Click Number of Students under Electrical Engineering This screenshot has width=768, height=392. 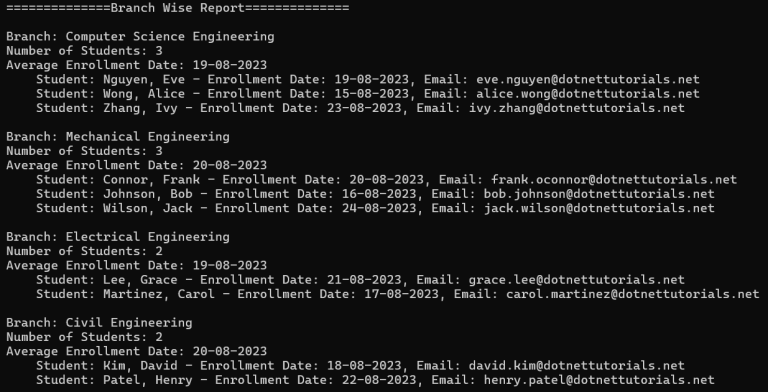84,251
